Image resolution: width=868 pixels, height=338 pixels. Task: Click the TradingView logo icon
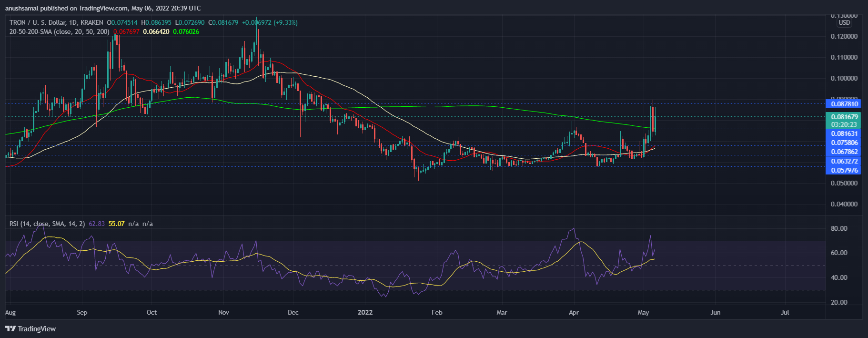point(10,328)
